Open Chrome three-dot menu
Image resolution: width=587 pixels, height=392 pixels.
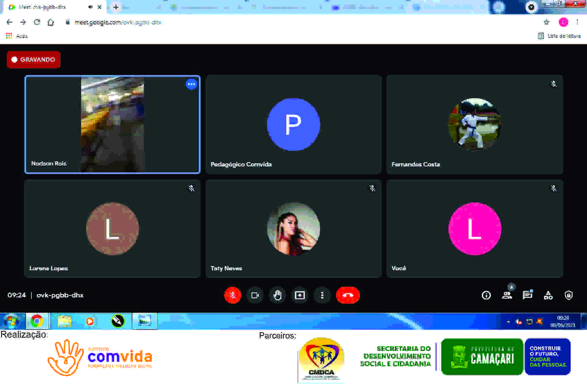tap(577, 22)
